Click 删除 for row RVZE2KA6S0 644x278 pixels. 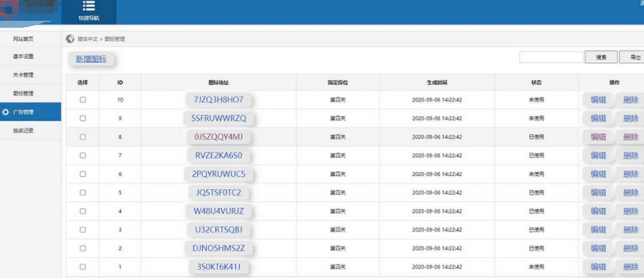(631, 155)
